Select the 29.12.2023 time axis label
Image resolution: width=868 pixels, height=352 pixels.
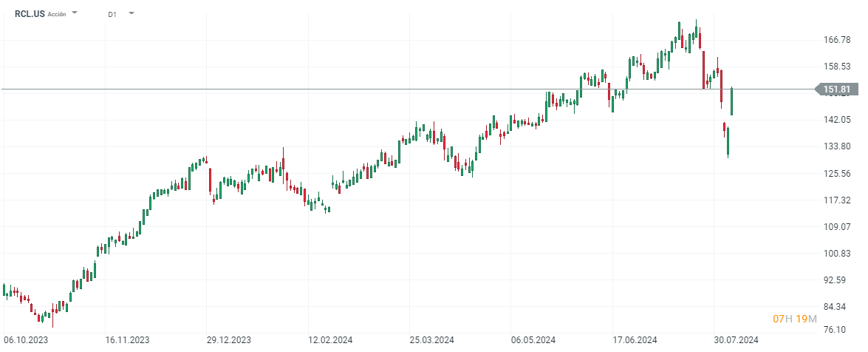(228, 340)
